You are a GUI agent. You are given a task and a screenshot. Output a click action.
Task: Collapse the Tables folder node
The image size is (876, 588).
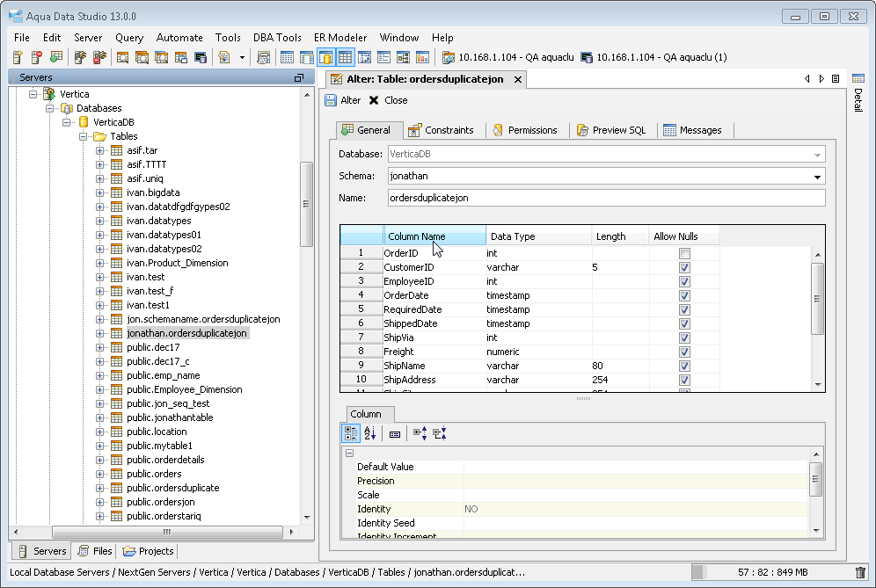tap(84, 136)
